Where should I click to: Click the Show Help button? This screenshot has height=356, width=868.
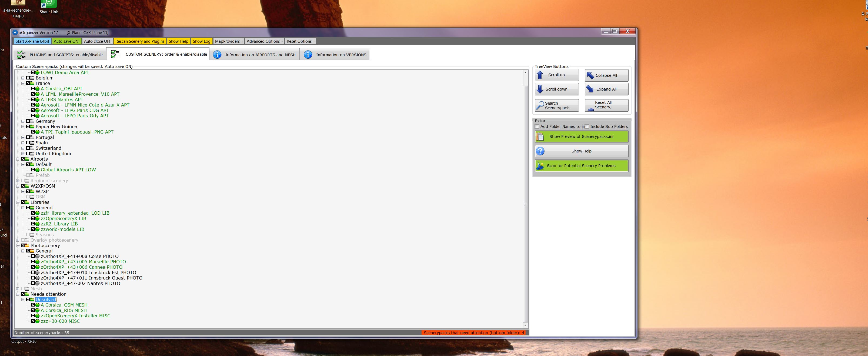pyautogui.click(x=581, y=151)
